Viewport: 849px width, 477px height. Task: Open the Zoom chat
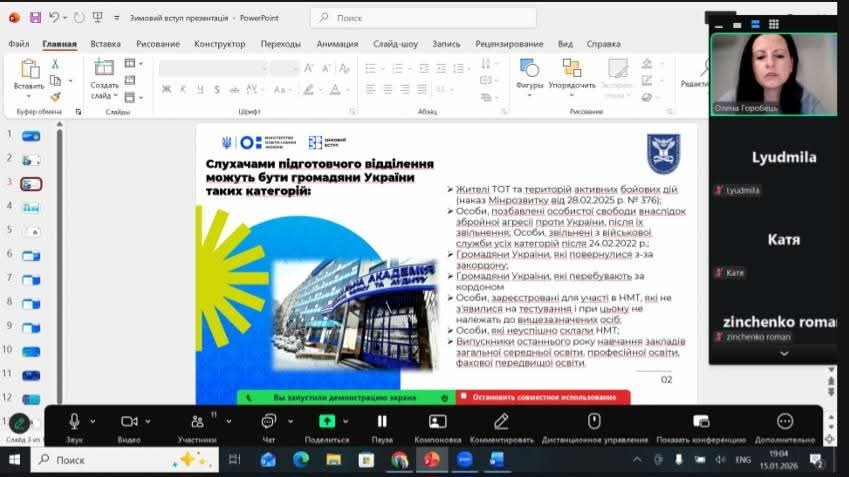[268, 422]
